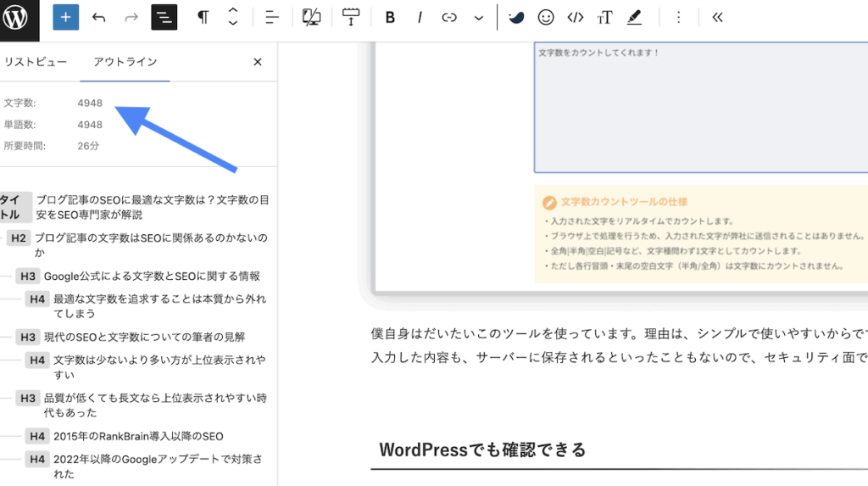Click the move up/down block arrows
The width and height of the screenshot is (868, 486).
(233, 18)
